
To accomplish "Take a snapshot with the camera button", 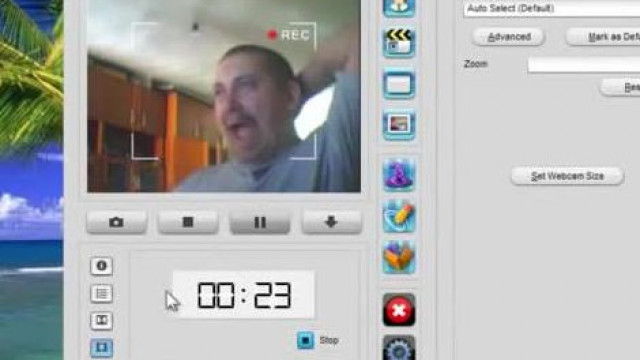I will point(116,222).
